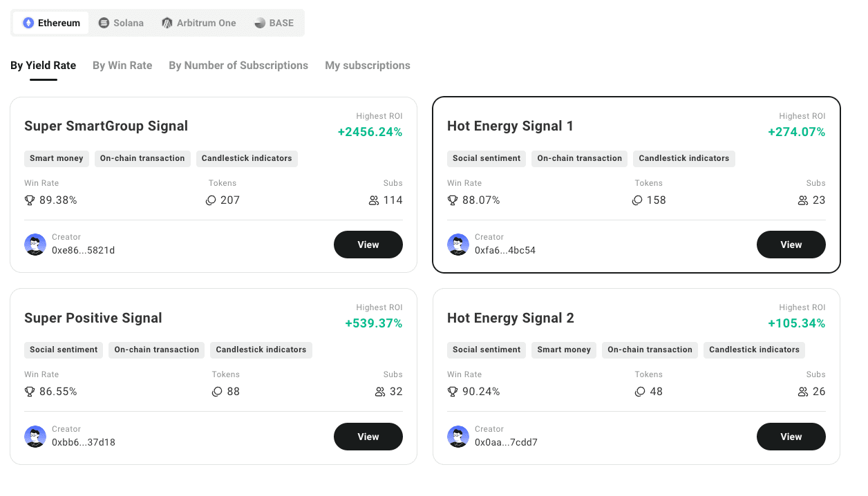Viewport: 868px width, 496px height.
Task: Open By Number of Subscriptions tab
Action: [x=238, y=66]
